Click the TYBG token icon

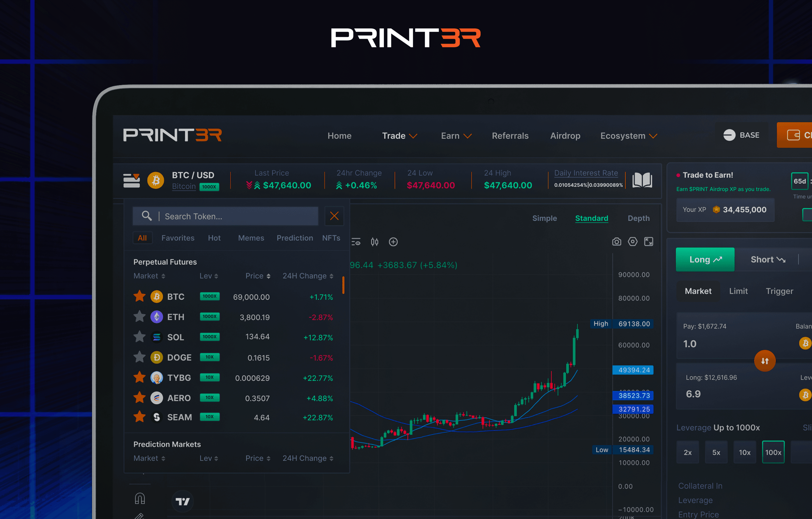tap(157, 378)
